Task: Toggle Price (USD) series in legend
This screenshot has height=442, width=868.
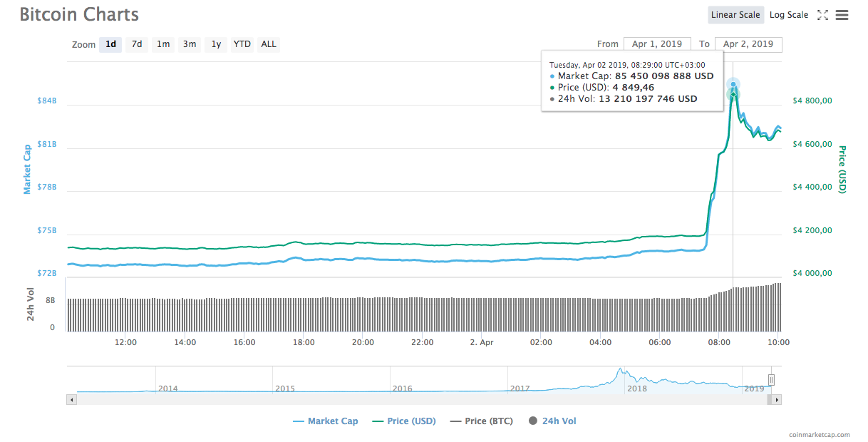Action: pyautogui.click(x=404, y=421)
